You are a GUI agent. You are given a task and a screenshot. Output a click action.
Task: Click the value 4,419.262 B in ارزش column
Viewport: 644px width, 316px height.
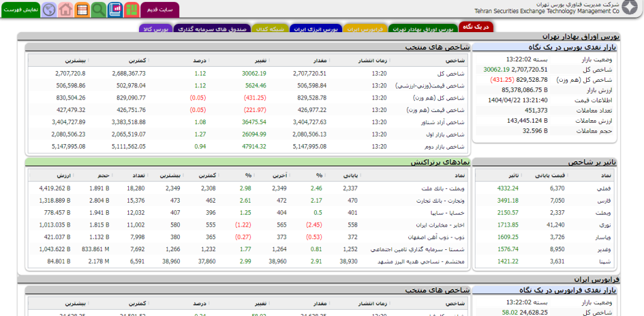point(55,188)
